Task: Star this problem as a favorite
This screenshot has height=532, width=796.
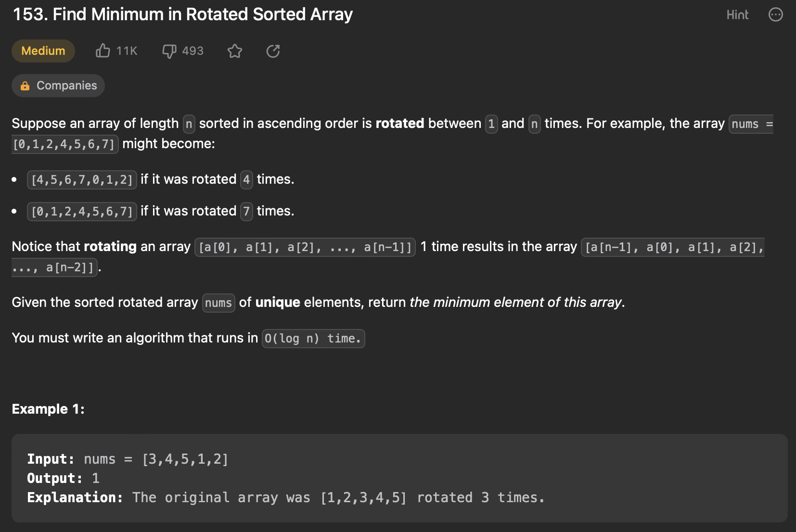Action: 235,51
